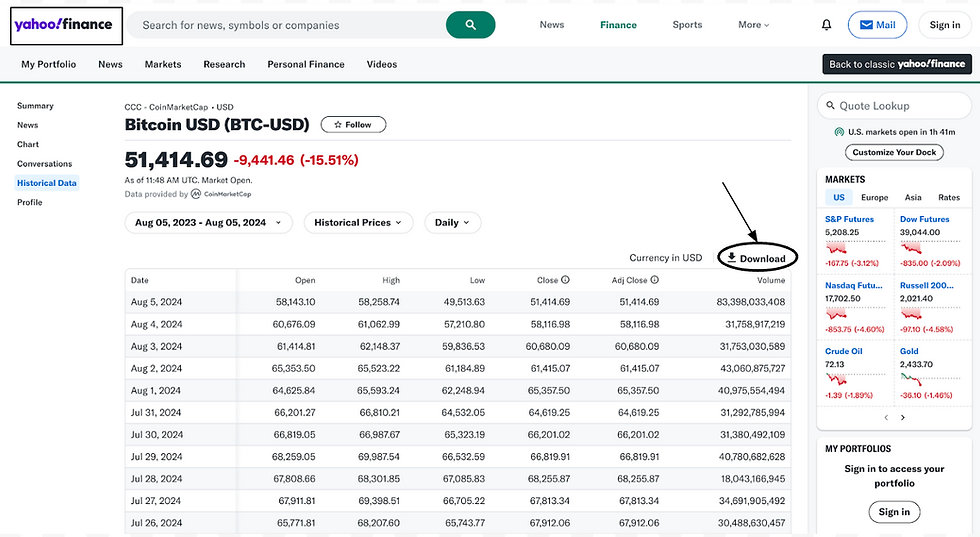Click the green search magnifier button

(471, 25)
